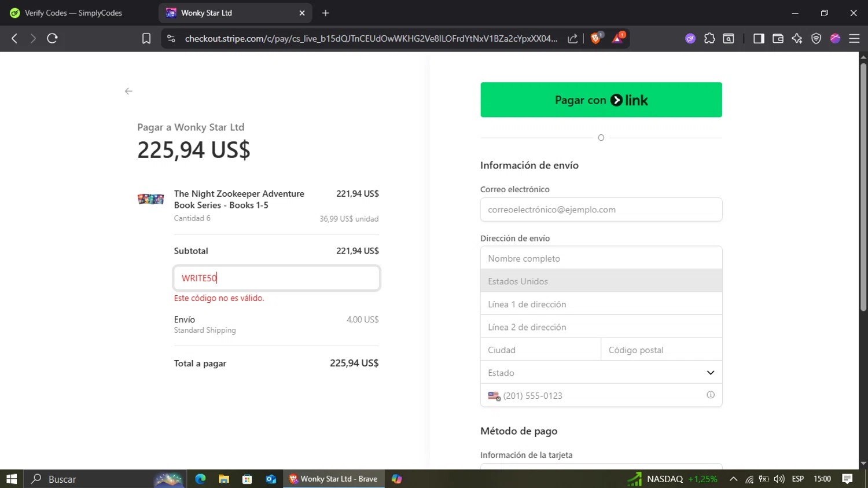Viewport: 868px width, 488px height.
Task: Open the notifications center icon
Action: (848, 479)
